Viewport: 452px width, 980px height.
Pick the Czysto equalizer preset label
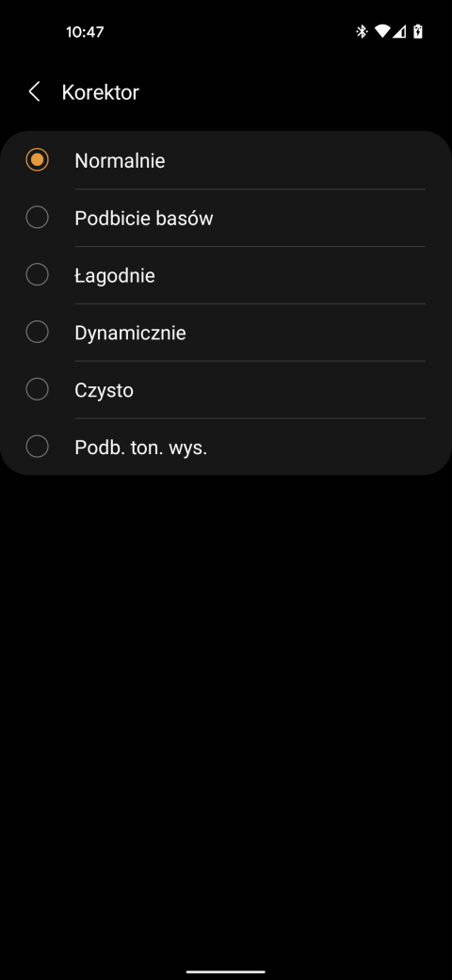coord(104,391)
